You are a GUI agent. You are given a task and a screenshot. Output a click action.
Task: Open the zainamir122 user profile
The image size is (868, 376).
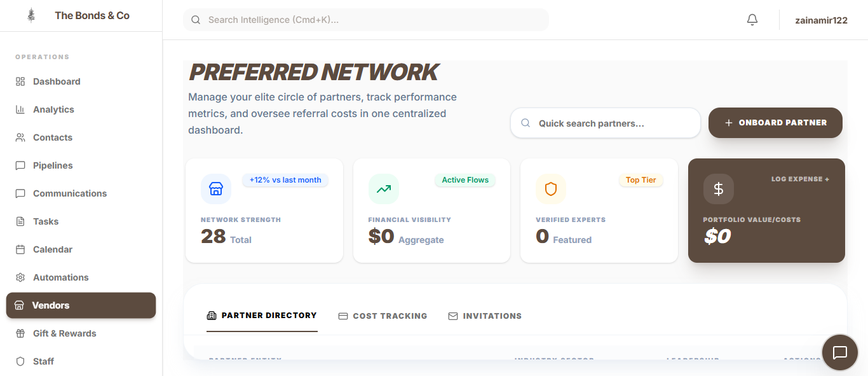[x=821, y=20]
